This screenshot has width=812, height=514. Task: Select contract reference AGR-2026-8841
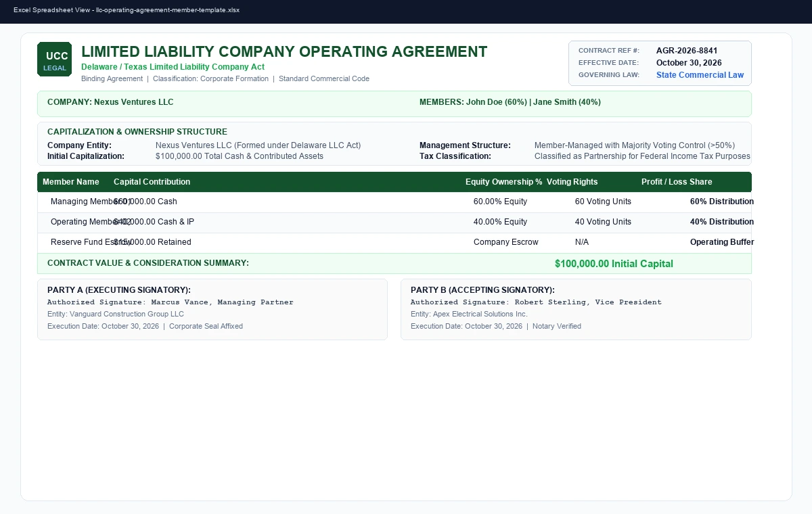[x=687, y=51]
